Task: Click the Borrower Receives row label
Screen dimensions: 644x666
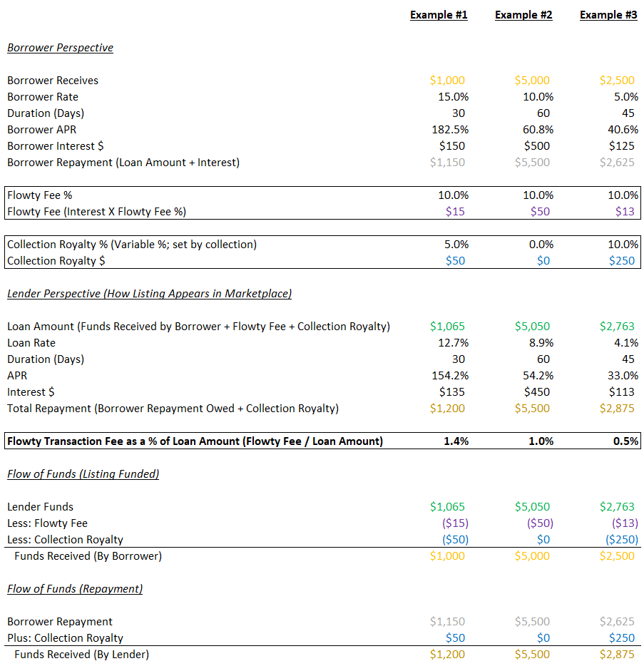Action: tap(53, 81)
